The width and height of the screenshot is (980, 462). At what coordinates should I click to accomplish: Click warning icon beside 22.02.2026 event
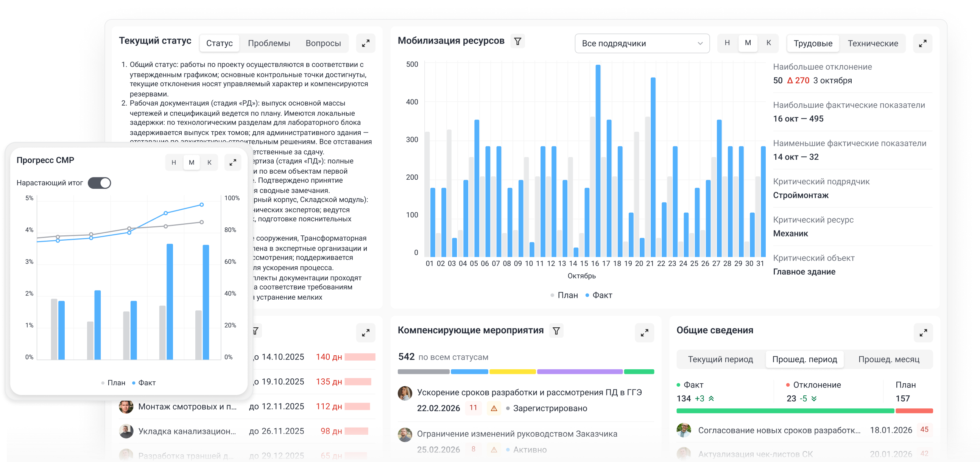[x=494, y=408]
